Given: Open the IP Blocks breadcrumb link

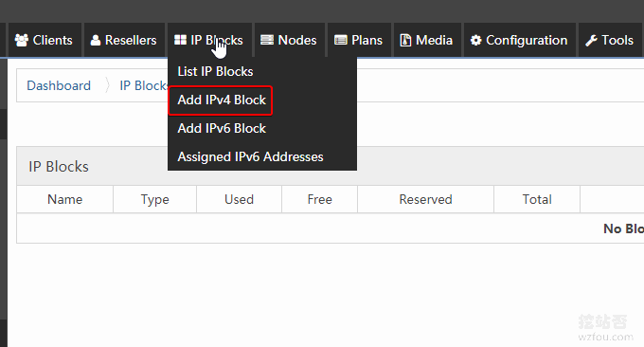Looking at the screenshot, I should [x=143, y=85].
